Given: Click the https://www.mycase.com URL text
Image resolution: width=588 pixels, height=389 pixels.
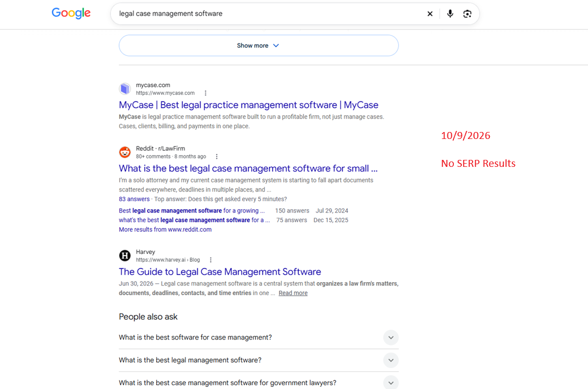Looking at the screenshot, I should 165,93.
